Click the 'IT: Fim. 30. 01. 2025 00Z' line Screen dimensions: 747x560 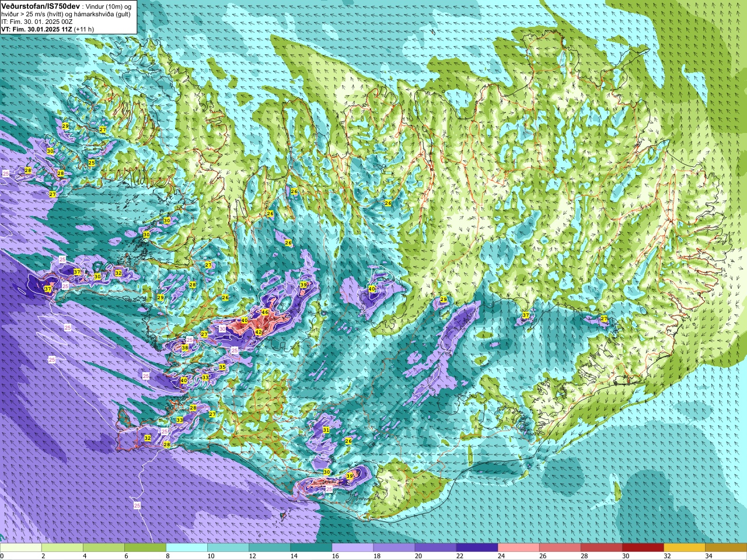pyautogui.click(x=37, y=22)
